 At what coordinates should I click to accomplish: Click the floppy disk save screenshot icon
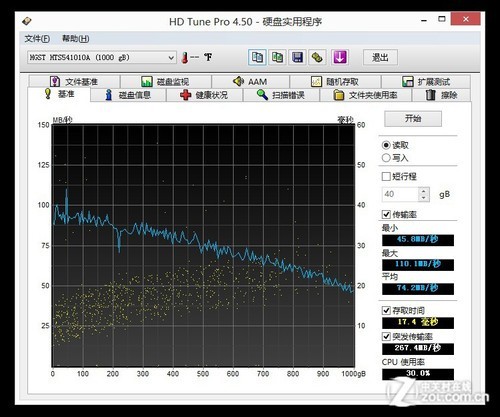pyautogui.click(x=297, y=57)
